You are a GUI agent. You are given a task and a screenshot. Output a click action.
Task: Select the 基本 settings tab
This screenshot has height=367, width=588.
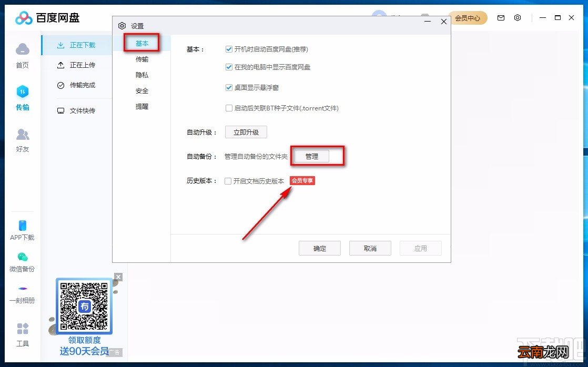tap(142, 44)
